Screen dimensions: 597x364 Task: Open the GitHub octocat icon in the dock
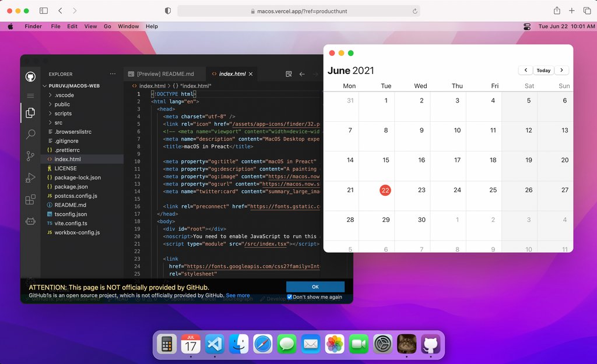(431, 345)
